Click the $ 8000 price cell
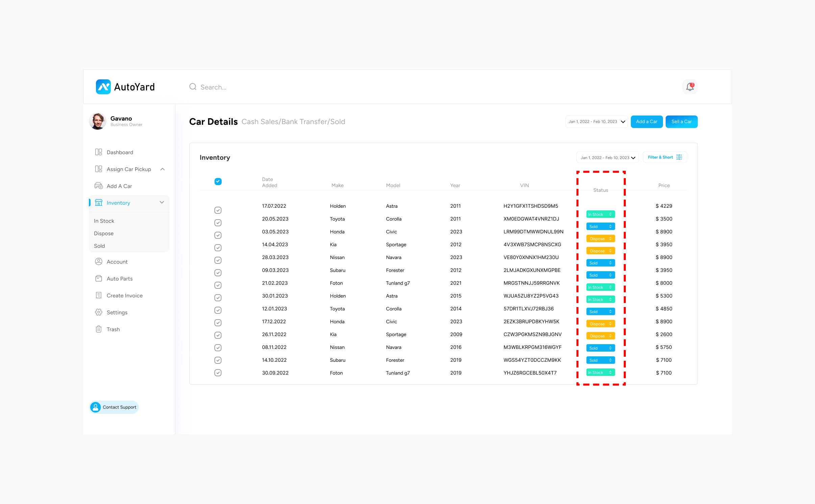The width and height of the screenshot is (815, 504). click(664, 283)
